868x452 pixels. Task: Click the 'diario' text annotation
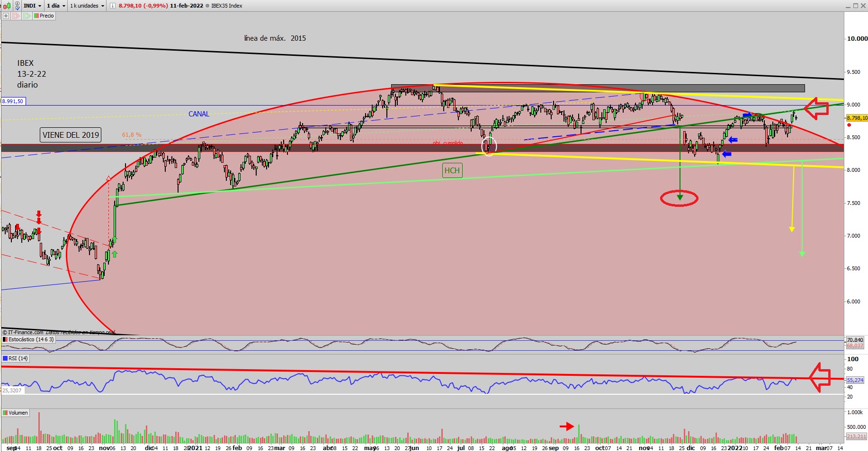(27, 85)
